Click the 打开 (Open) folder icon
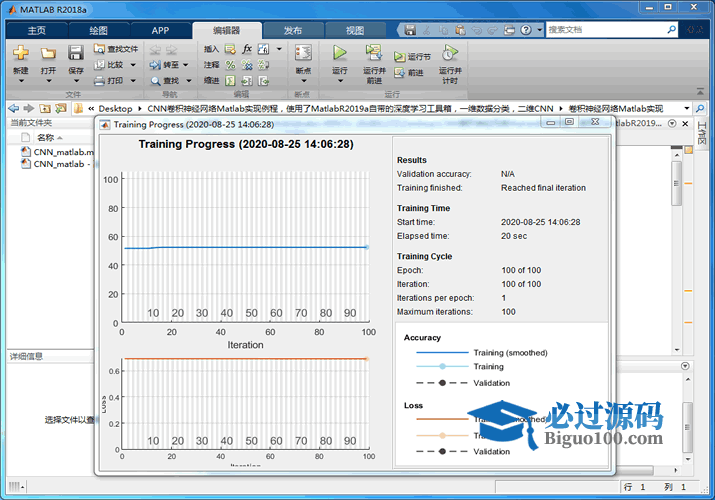Screen dimensions: 715x500 tap(48, 53)
